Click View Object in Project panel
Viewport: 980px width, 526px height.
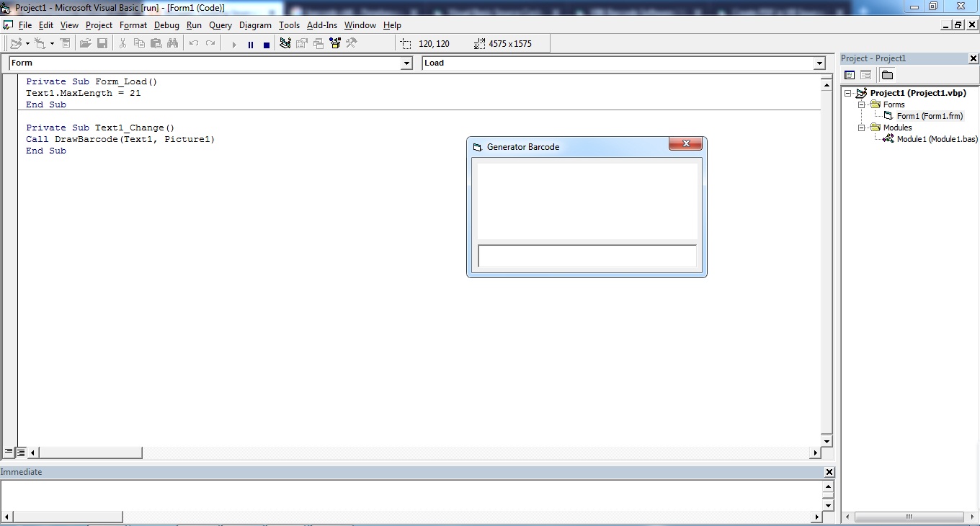tap(866, 75)
